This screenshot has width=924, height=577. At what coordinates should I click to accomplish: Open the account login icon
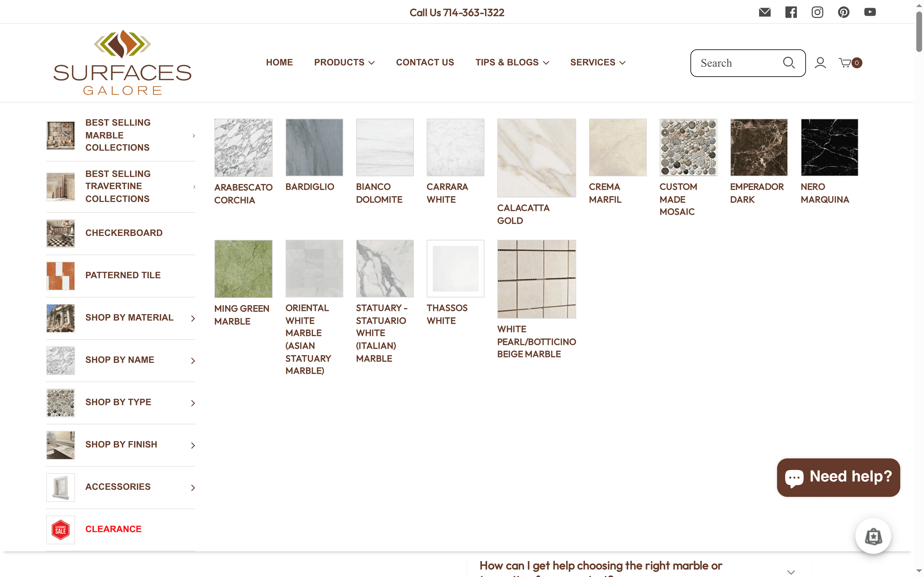pos(820,63)
